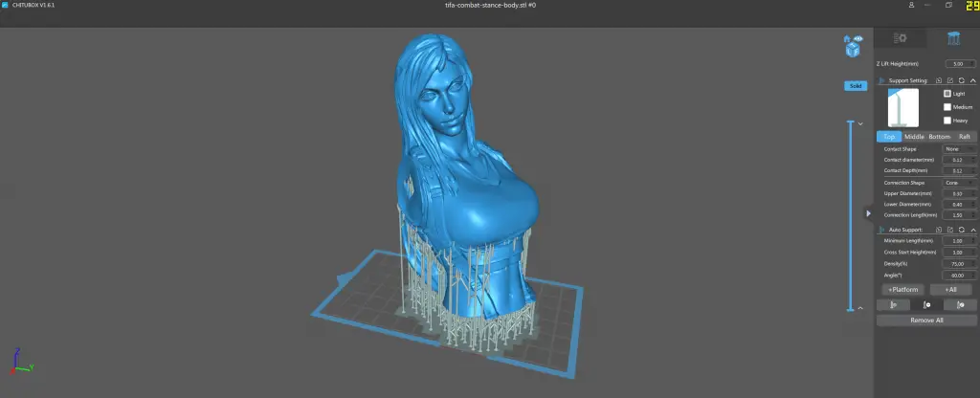Switch to the Raft tab
This screenshot has width=980, height=398.
pos(965,136)
